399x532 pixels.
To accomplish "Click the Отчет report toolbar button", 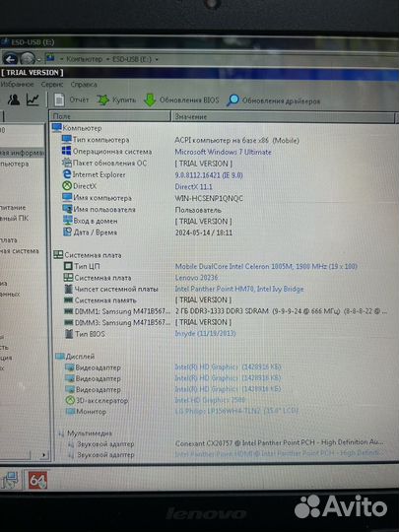I will pos(72,100).
